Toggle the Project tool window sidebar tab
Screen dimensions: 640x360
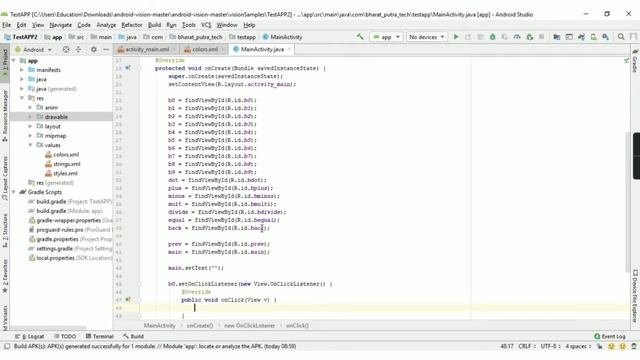point(5,63)
